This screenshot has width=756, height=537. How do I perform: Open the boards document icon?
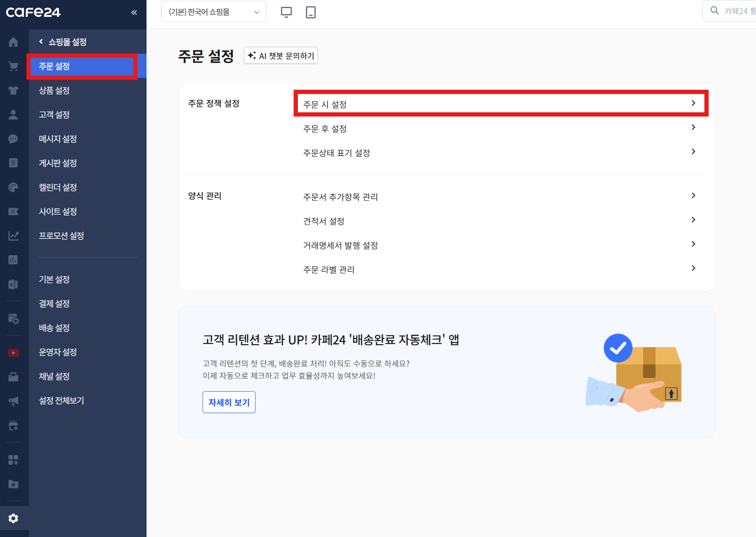click(13, 163)
